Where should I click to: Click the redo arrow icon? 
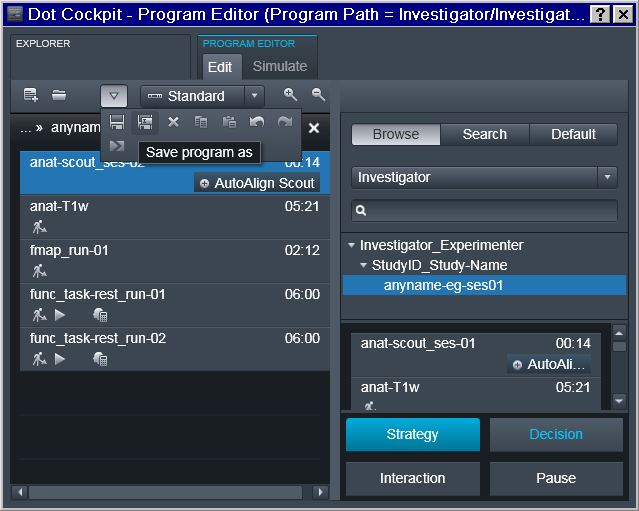click(285, 122)
